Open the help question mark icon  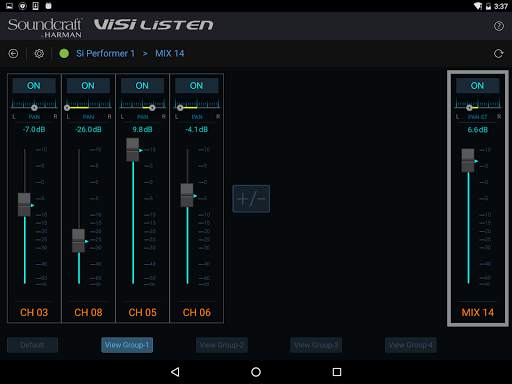pyautogui.click(x=499, y=26)
